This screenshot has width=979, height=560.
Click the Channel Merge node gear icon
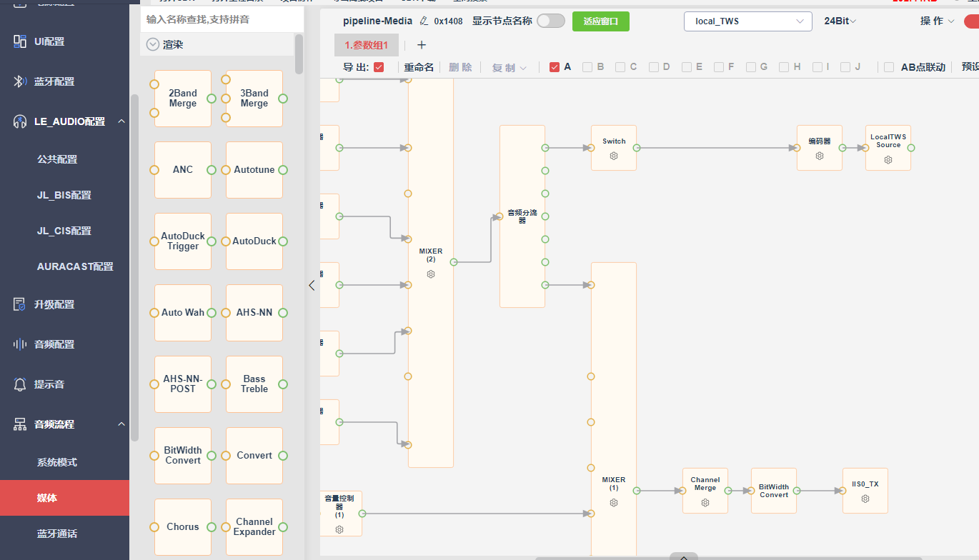point(705,503)
